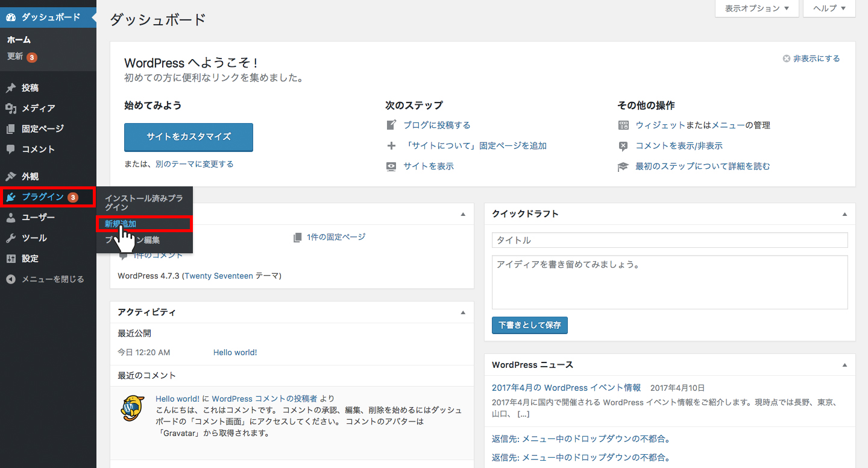
Task: Click the plus icon beside 固定ページを追加
Action: [392, 146]
